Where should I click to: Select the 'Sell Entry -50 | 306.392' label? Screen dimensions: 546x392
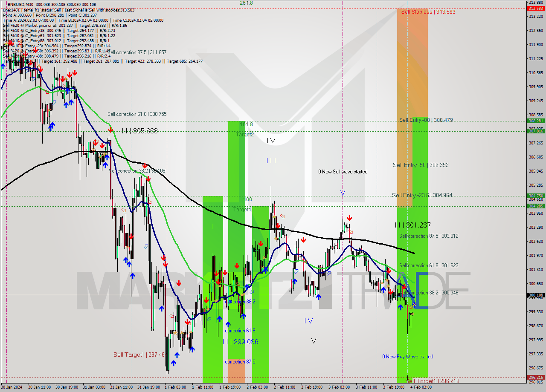click(x=421, y=165)
